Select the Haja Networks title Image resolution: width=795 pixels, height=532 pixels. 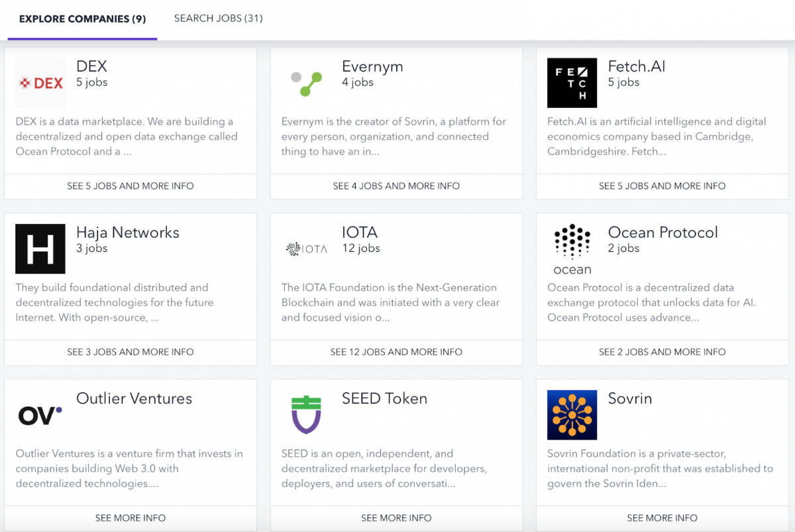(x=128, y=233)
